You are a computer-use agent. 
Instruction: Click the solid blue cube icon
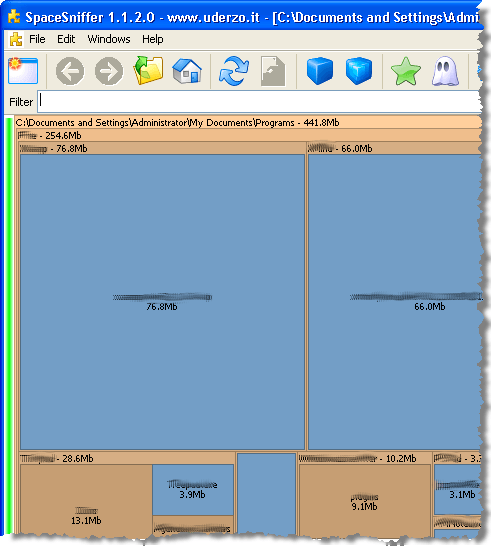pyautogui.click(x=320, y=71)
